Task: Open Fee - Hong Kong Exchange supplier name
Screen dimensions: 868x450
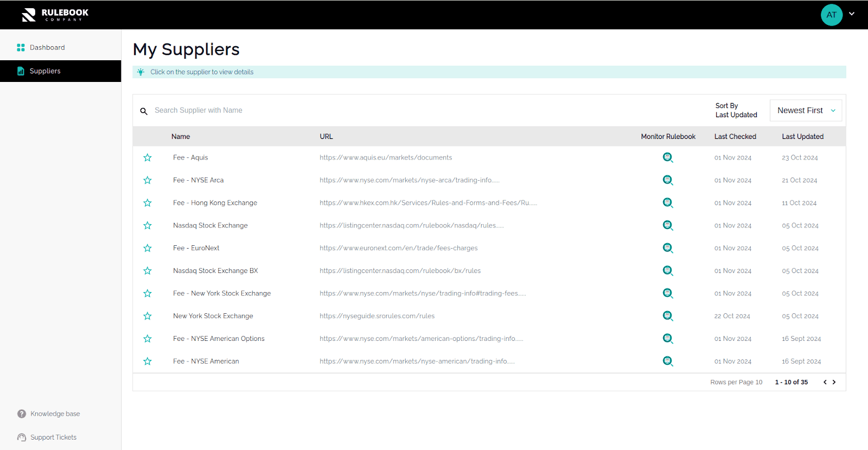Action: tap(215, 203)
